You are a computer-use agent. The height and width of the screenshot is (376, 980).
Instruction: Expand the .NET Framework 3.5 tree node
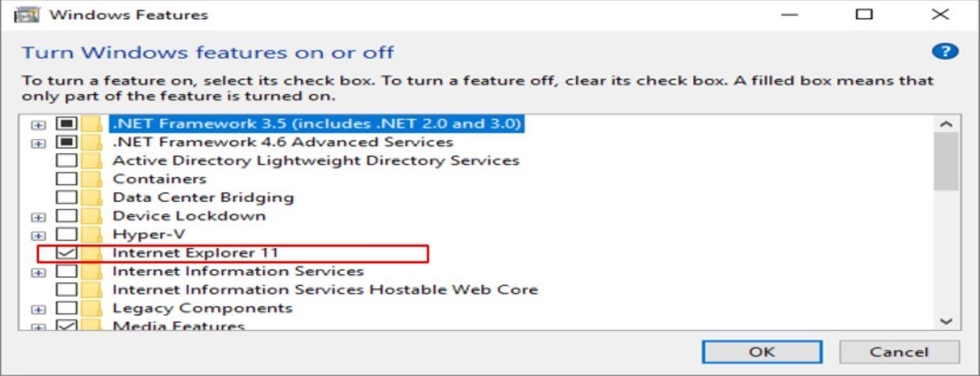(x=37, y=125)
